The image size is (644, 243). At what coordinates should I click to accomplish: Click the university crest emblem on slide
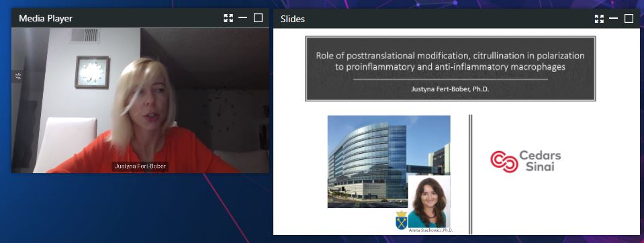click(402, 220)
